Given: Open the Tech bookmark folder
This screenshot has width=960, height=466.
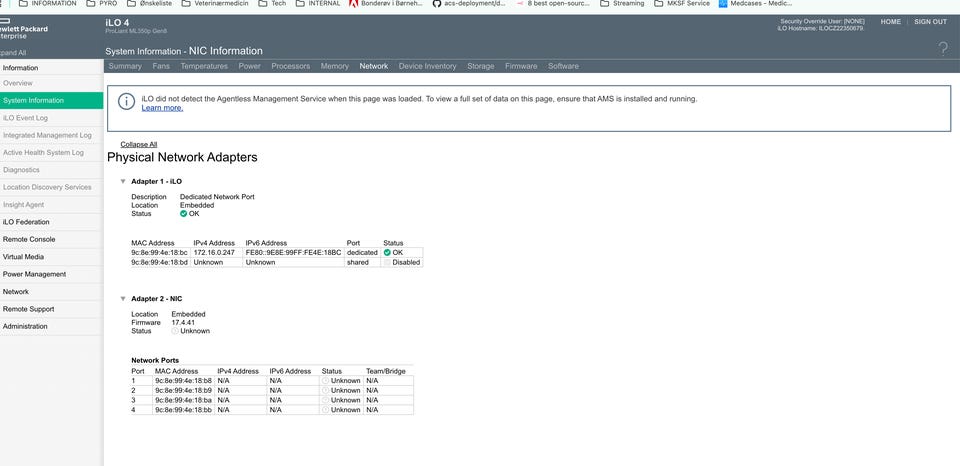Looking at the screenshot, I should [272, 4].
